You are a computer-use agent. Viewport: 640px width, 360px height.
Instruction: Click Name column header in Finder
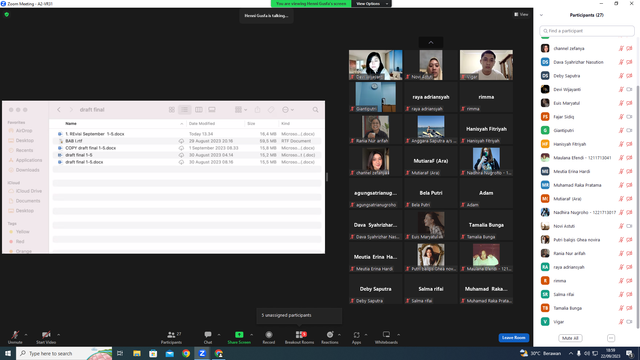click(x=71, y=123)
